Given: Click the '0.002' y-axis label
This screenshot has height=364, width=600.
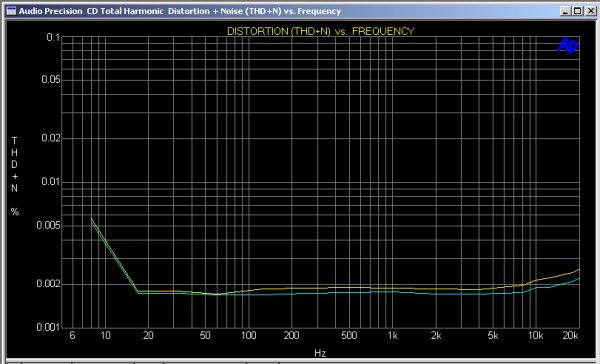Looking at the screenshot, I should [x=48, y=284].
